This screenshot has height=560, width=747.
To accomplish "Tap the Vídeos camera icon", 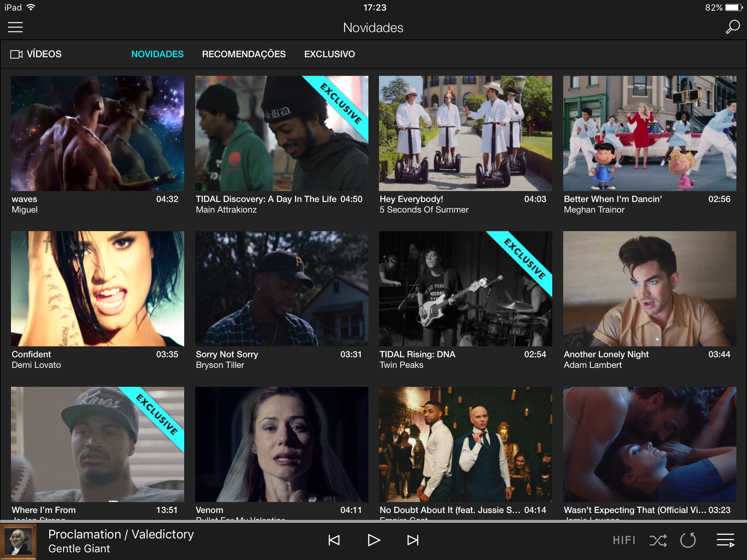I will coord(16,54).
